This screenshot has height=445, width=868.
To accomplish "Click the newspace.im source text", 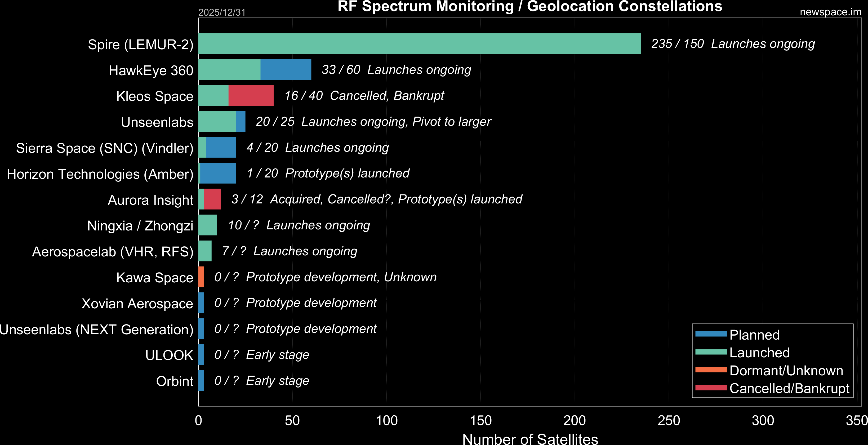I will click(830, 12).
